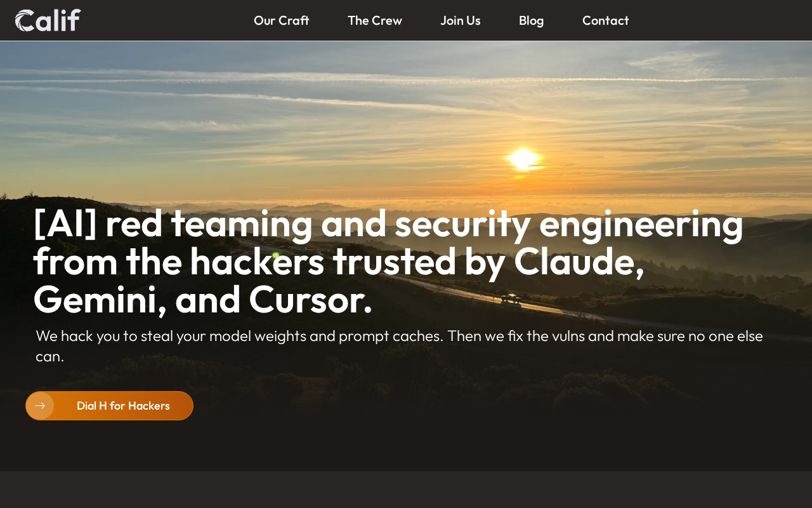
Task: Click the swirl C glyph of the logo
Action: click(x=25, y=20)
